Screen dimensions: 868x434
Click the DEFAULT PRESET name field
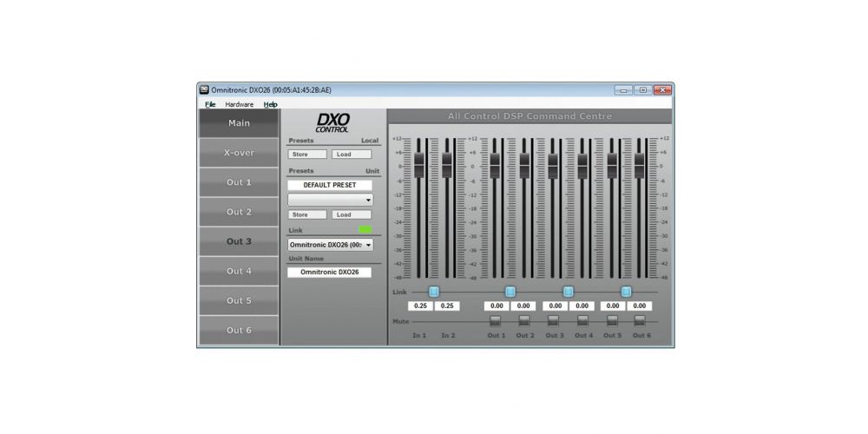pos(330,186)
